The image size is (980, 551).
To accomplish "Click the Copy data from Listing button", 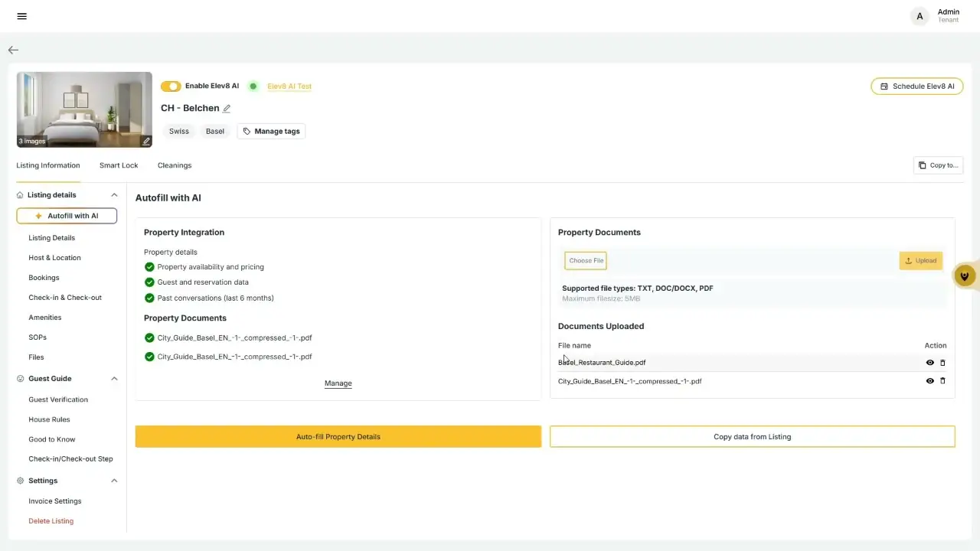I will (x=753, y=437).
